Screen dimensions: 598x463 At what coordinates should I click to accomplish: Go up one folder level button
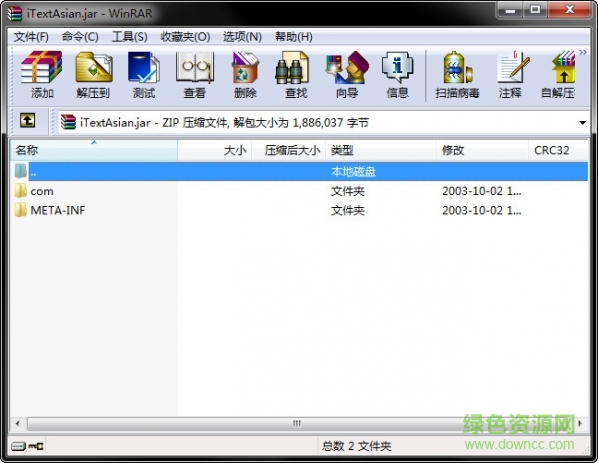click(27, 121)
